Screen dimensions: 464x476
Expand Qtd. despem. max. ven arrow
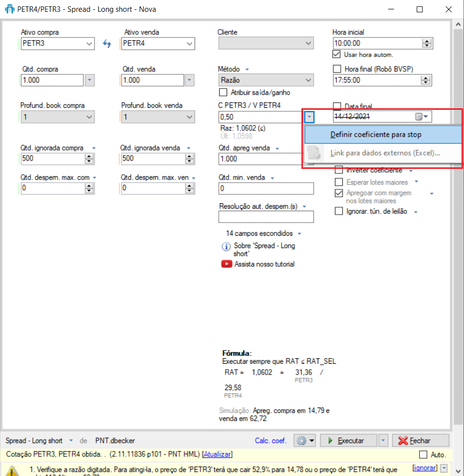coord(194,178)
